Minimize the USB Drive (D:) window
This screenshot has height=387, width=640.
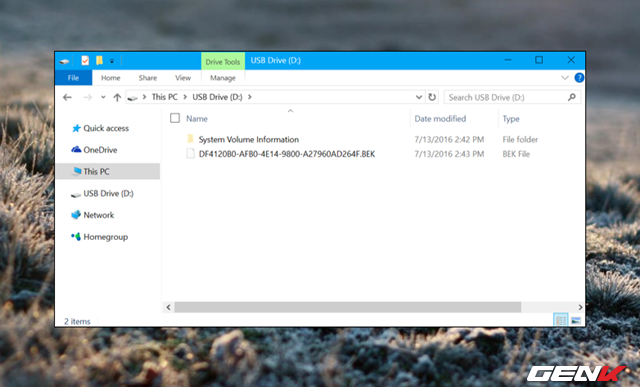coord(508,60)
